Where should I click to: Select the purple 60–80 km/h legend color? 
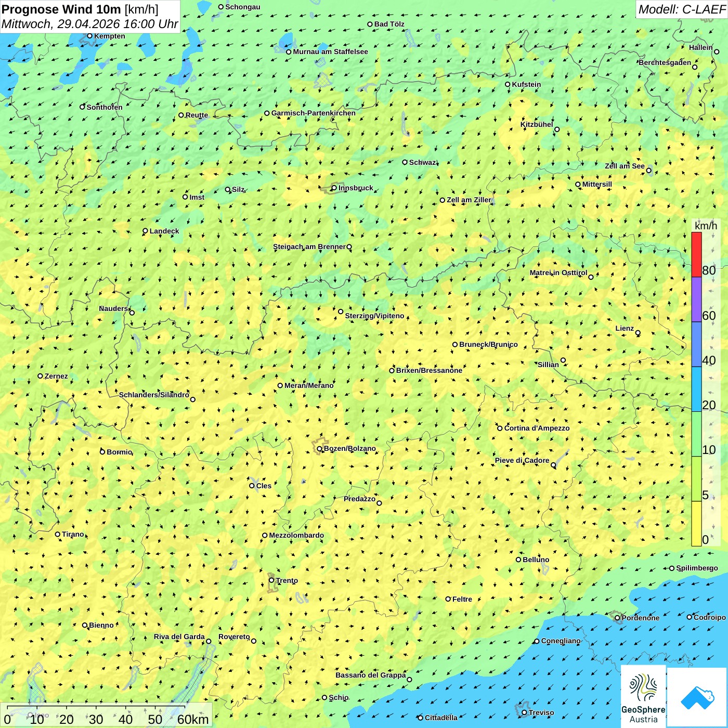(696, 300)
